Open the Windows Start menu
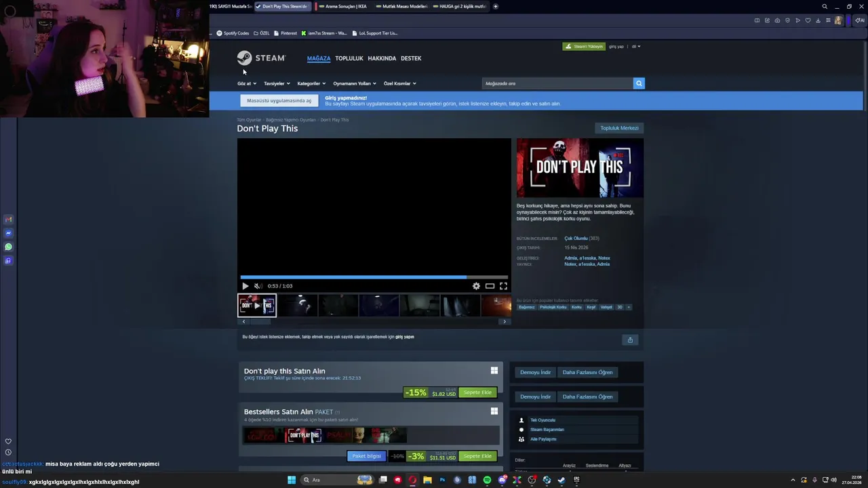 click(292, 480)
